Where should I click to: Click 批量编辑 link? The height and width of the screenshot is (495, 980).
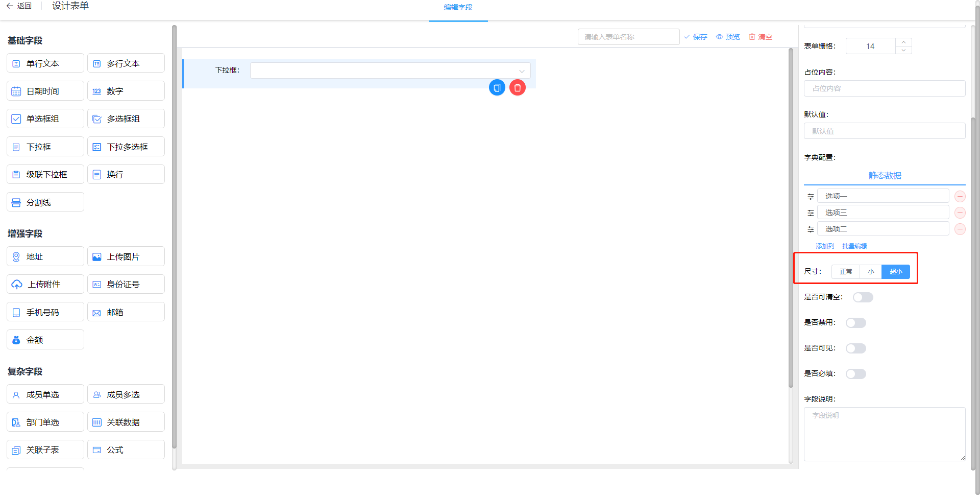point(854,246)
